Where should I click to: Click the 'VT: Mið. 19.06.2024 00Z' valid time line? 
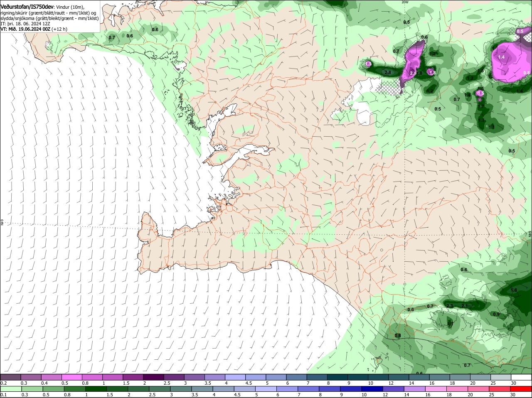[x=34, y=29]
